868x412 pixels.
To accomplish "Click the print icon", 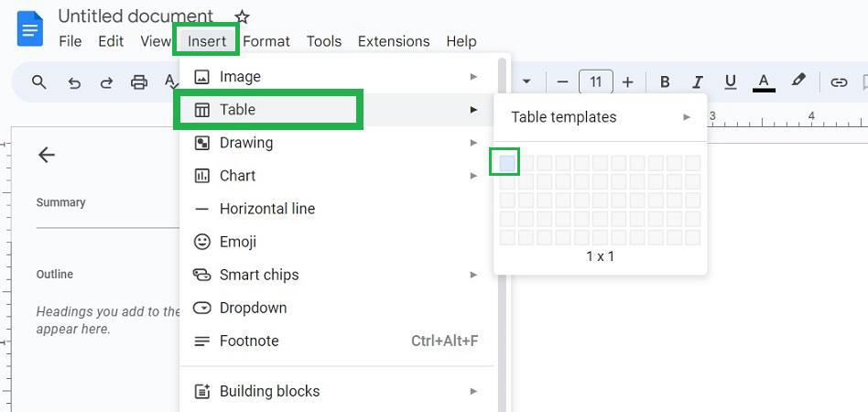I will [139, 82].
